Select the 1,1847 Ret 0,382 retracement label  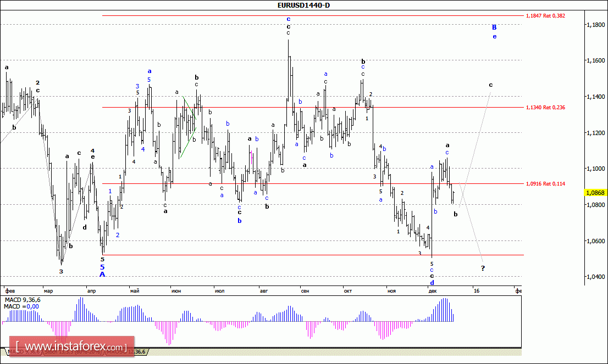tap(545, 16)
